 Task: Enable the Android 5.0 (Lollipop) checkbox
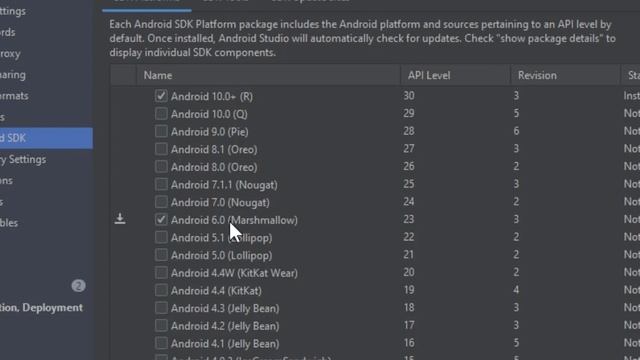(x=161, y=255)
